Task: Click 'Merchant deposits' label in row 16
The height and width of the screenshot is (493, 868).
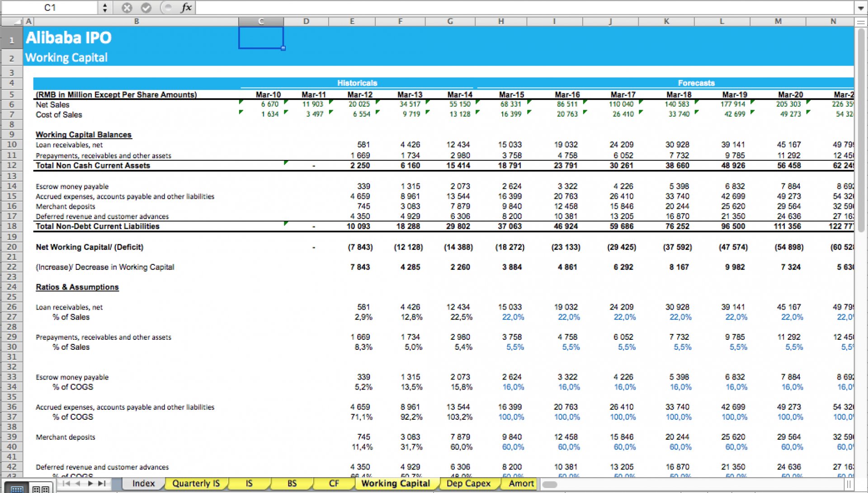Action: (x=66, y=207)
